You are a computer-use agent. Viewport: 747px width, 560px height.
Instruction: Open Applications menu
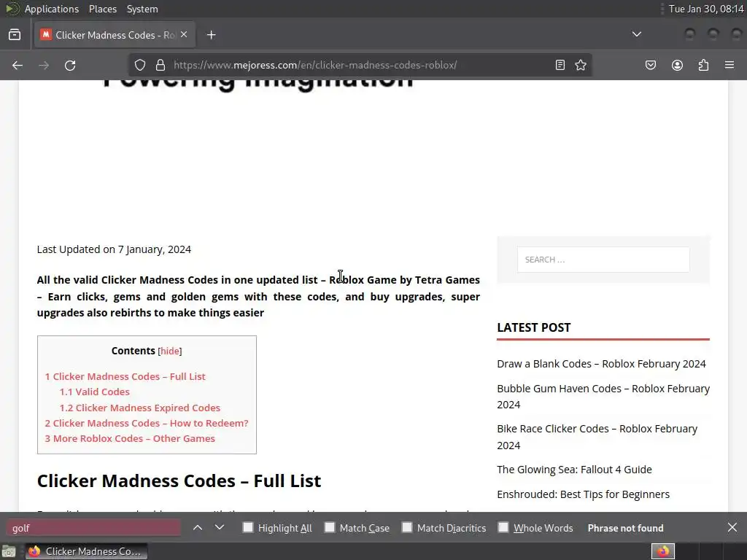point(52,9)
